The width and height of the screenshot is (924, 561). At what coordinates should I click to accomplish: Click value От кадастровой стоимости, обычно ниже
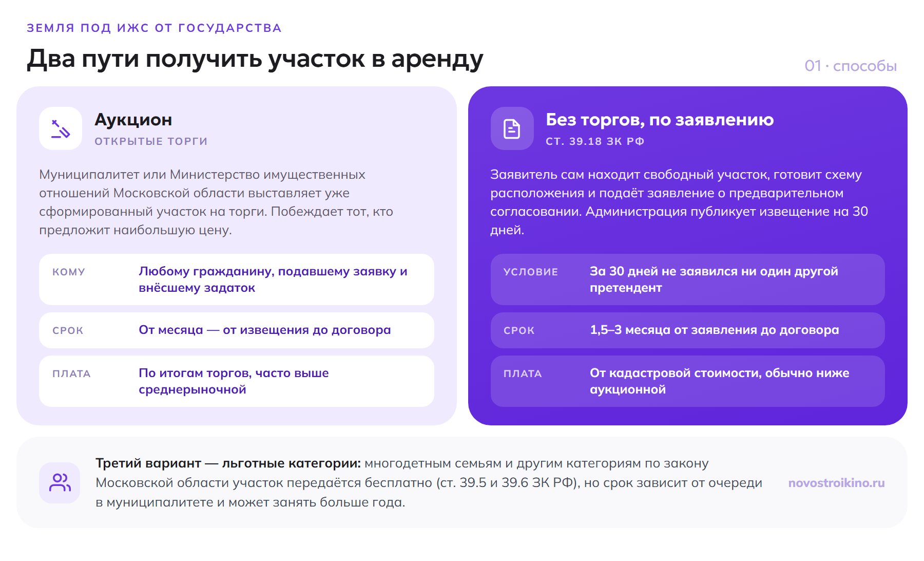click(720, 381)
